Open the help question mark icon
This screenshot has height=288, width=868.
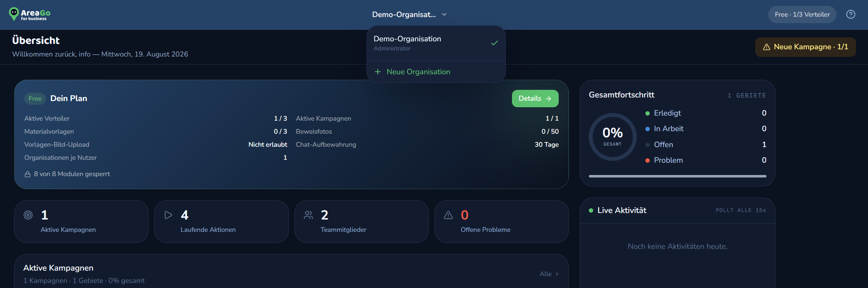coord(851,14)
